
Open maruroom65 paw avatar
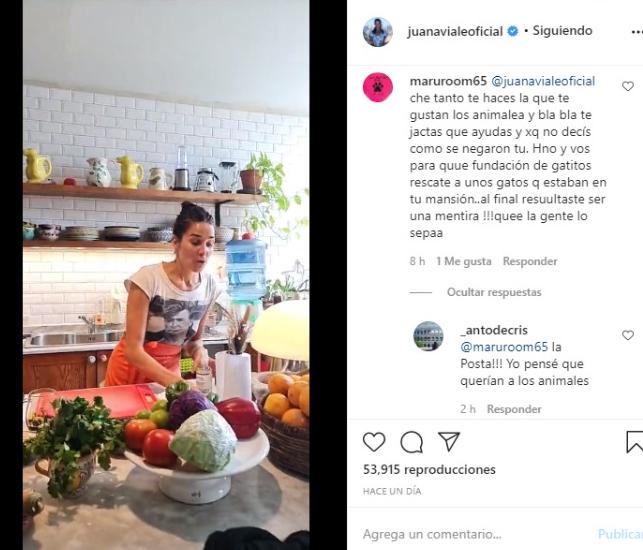click(x=378, y=87)
